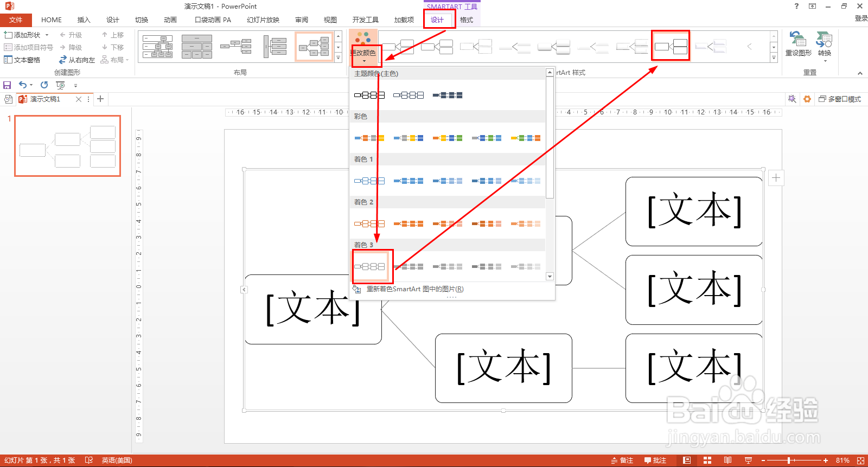The image size is (868, 467).
Task: Select the highlighted horizontal hierarchy layout
Action: click(x=314, y=47)
